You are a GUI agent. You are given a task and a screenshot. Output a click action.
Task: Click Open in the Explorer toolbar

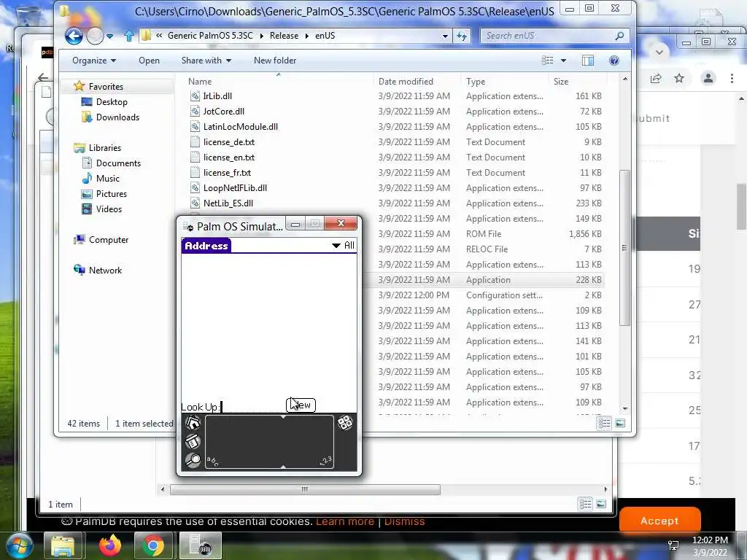(149, 61)
